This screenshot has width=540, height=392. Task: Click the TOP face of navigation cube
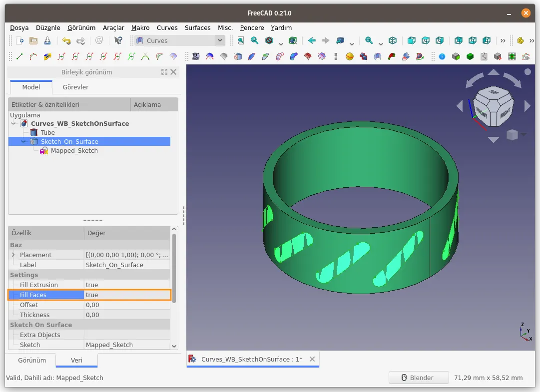(x=494, y=93)
